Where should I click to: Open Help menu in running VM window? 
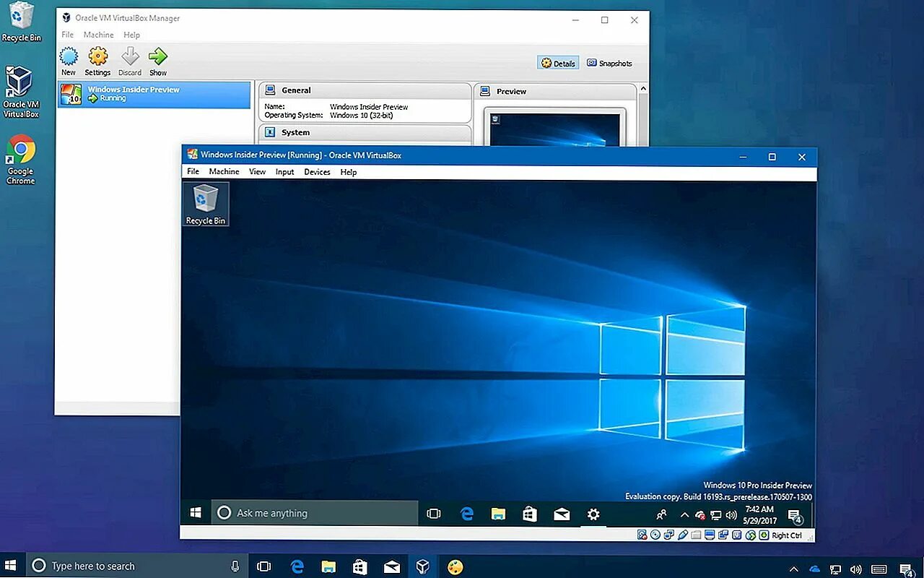coord(349,172)
